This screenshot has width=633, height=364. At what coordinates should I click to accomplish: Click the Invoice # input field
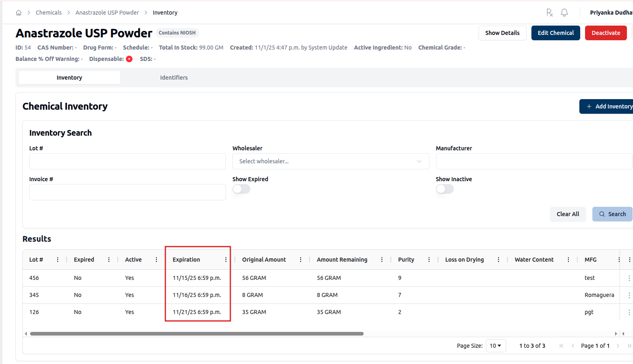(x=127, y=192)
